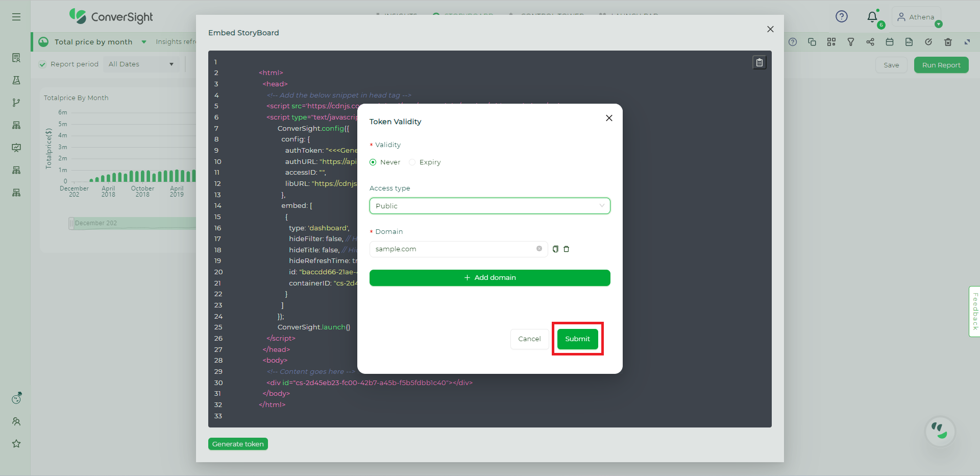Click the delete trash toolbar icon

coord(948,42)
